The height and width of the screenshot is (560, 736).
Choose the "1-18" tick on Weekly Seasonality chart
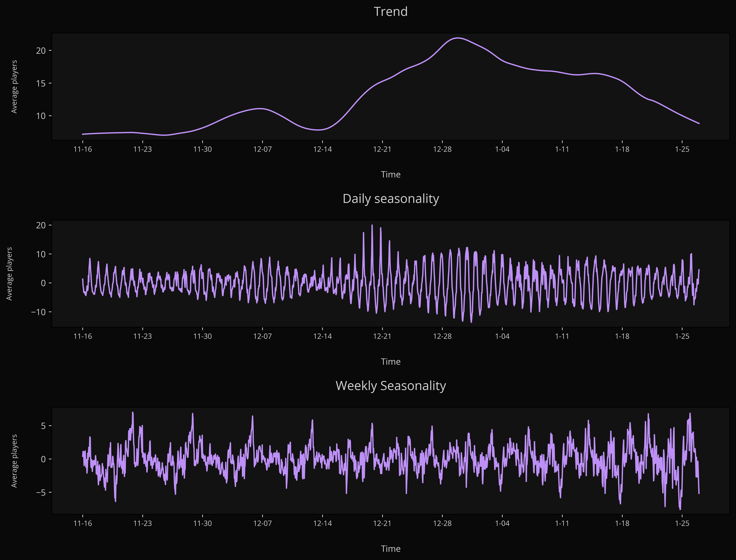click(x=622, y=523)
